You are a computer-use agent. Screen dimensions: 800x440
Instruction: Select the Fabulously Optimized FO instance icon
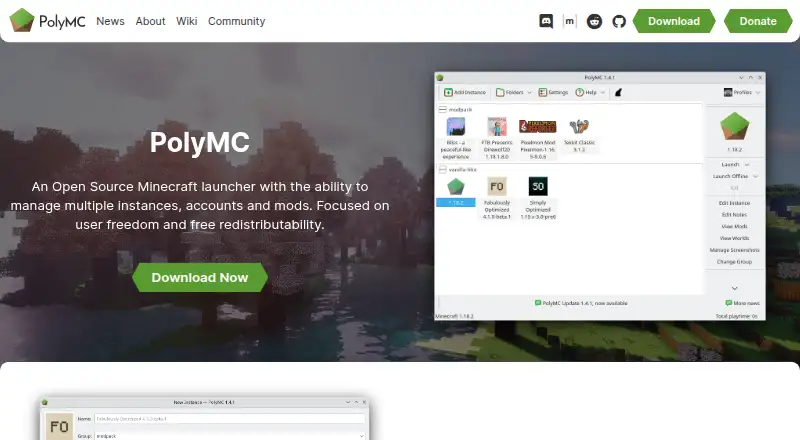tap(497, 186)
